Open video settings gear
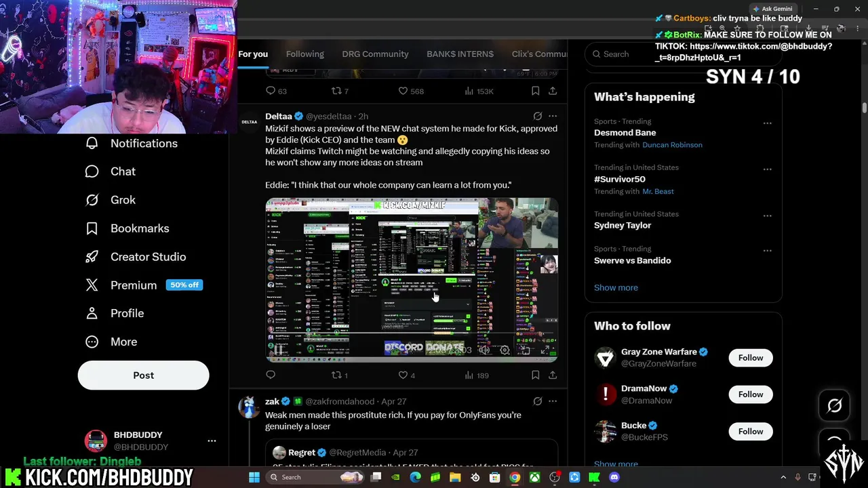The height and width of the screenshot is (488, 868). [x=505, y=350]
